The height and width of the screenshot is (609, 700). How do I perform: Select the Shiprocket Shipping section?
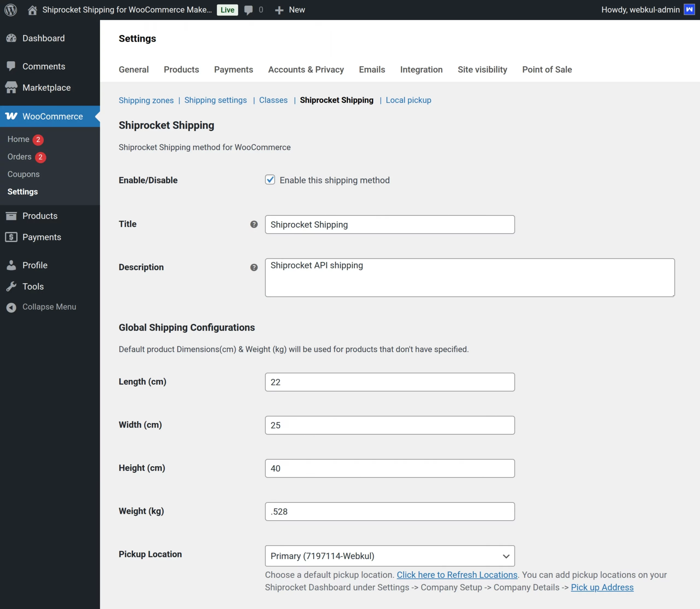(336, 100)
